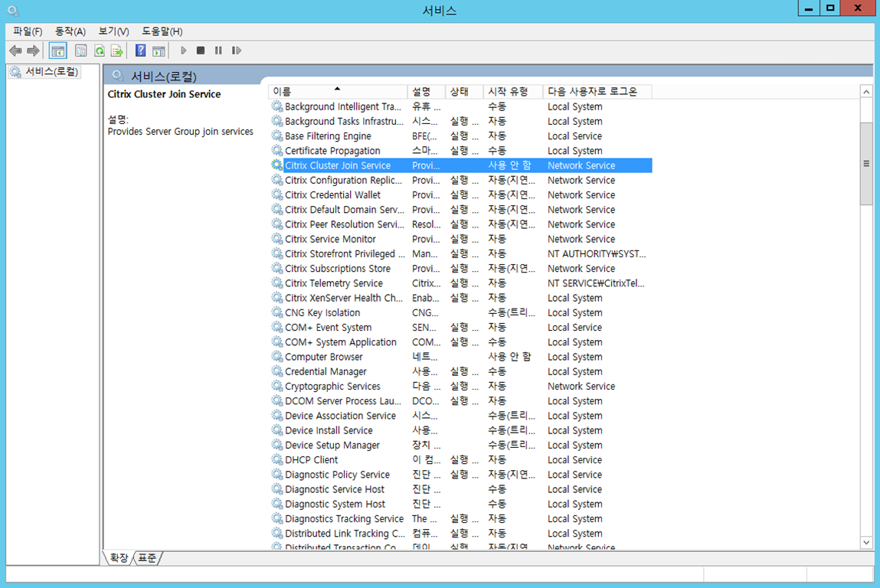This screenshot has width=880, height=588.
Task: Select Citrix Default Domain Serv... service
Action: [460, 209]
